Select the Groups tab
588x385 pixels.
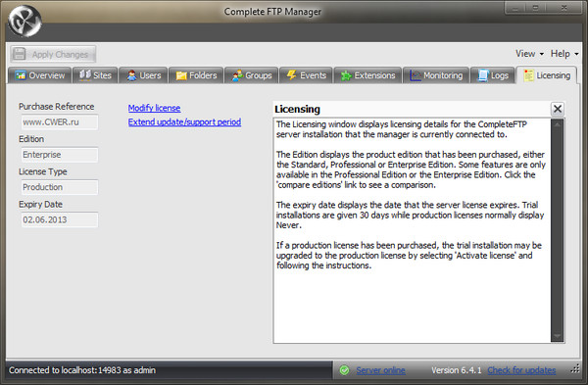(x=251, y=75)
